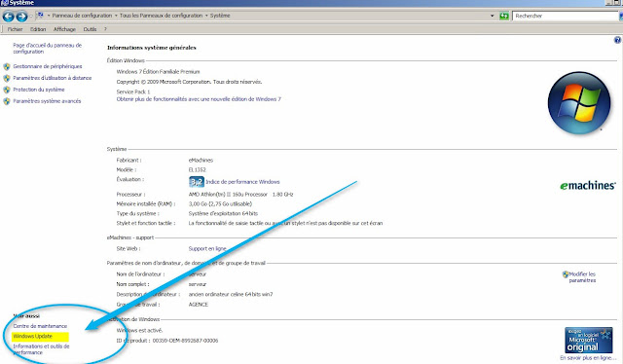Open Paramètres système avancés
Image resolution: width=623 pixels, height=364 pixels.
coord(47,101)
